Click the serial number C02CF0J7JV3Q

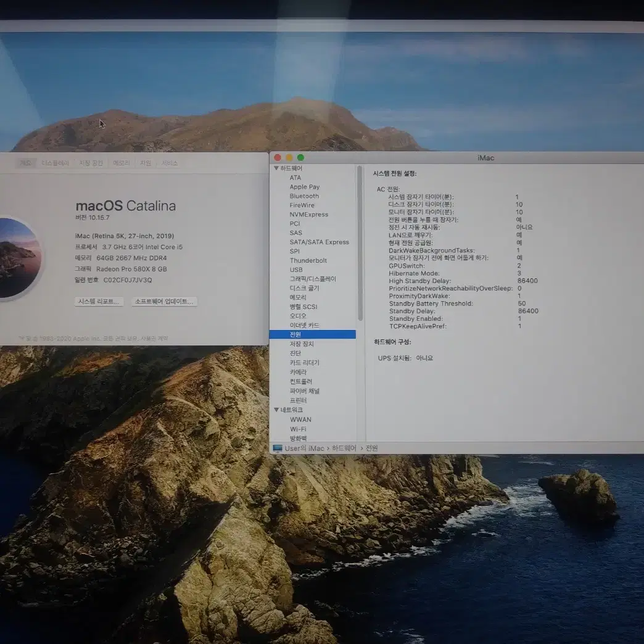[127, 280]
